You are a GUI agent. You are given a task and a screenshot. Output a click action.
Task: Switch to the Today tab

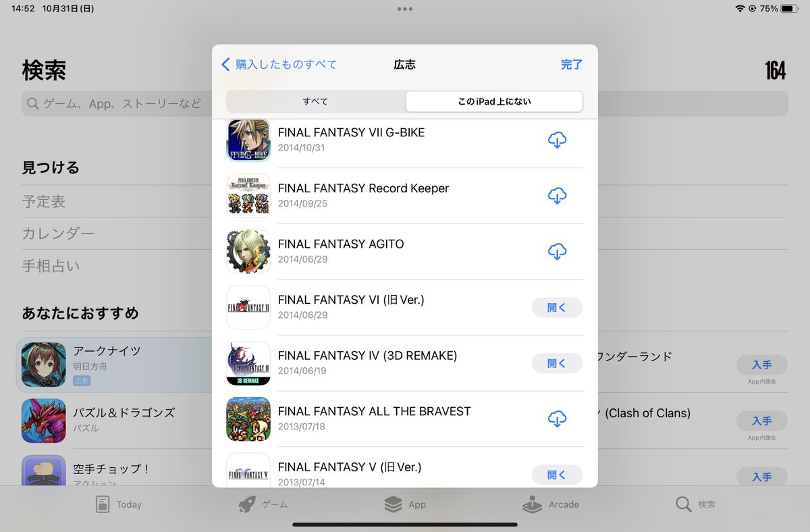point(119,504)
